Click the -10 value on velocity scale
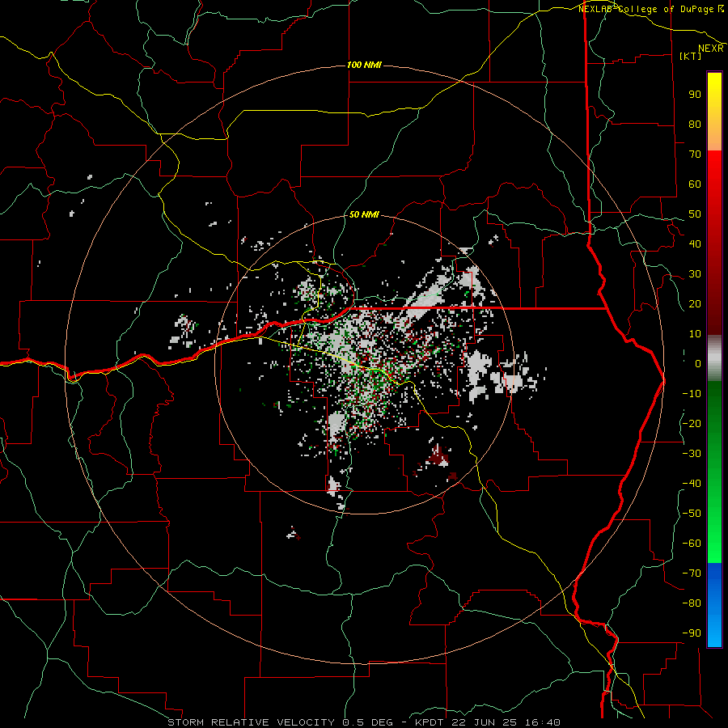This screenshot has height=728, width=728. (x=692, y=394)
